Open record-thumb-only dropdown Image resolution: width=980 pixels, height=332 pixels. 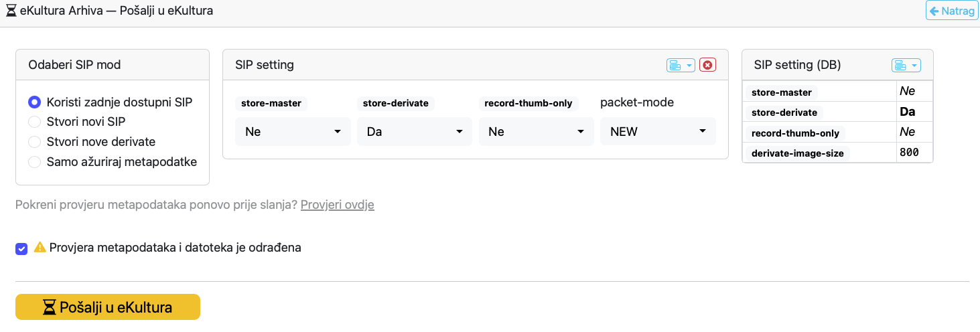tap(536, 132)
